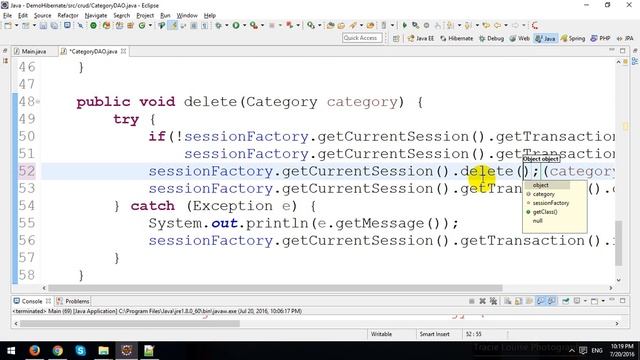Click the Run External Tools icon
The width and height of the screenshot is (640, 360).
[x=253, y=26]
